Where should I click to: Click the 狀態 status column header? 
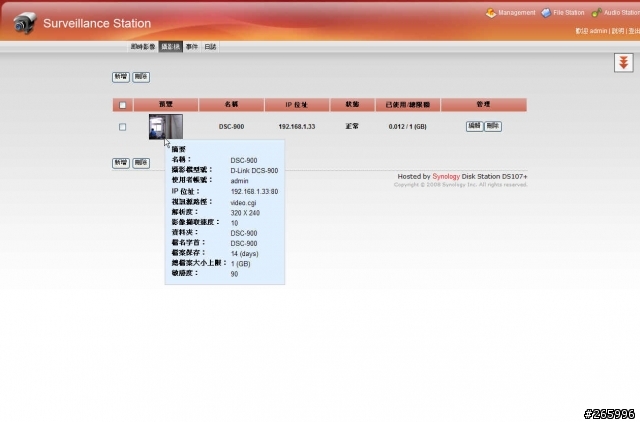coord(352,104)
